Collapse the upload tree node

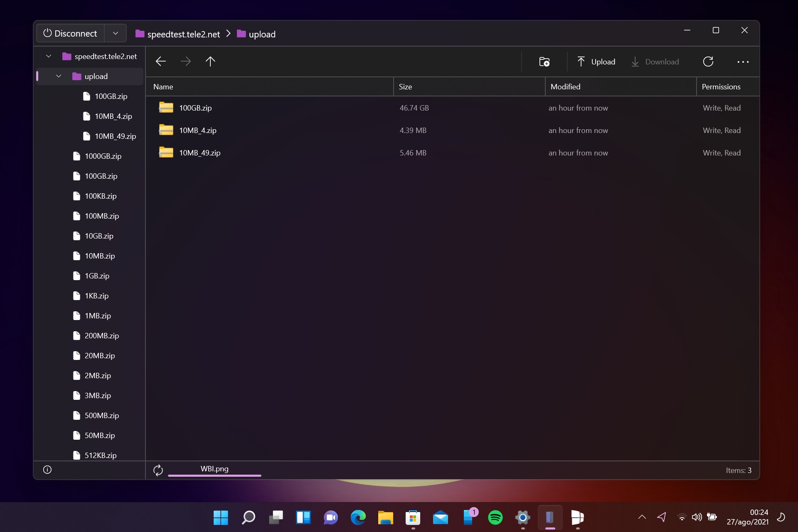coord(59,76)
